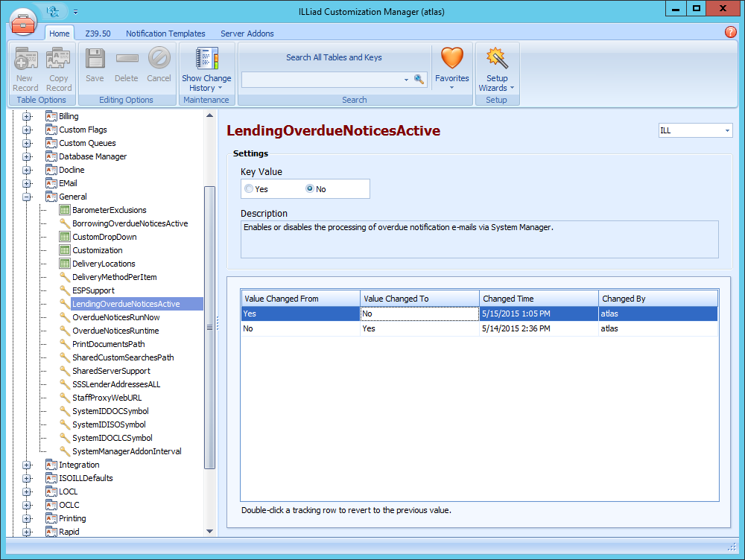Open the help question mark icon

pos(730,32)
